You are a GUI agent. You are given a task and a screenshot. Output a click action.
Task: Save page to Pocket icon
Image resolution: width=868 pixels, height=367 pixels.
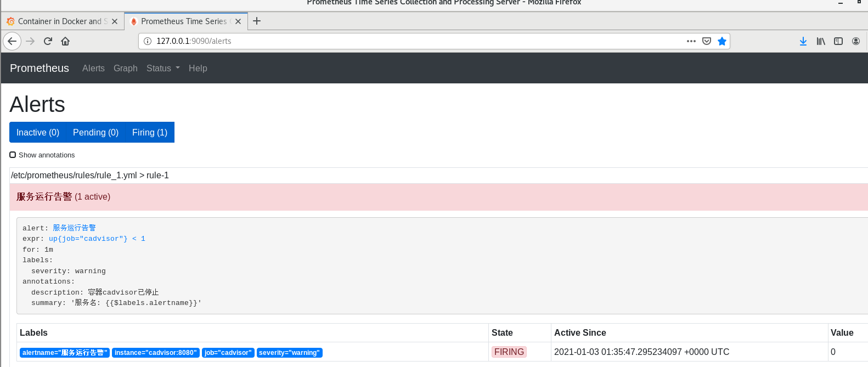coord(707,41)
